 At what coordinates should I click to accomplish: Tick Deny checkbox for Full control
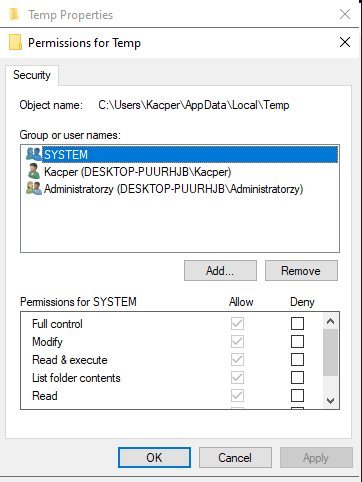(x=297, y=323)
